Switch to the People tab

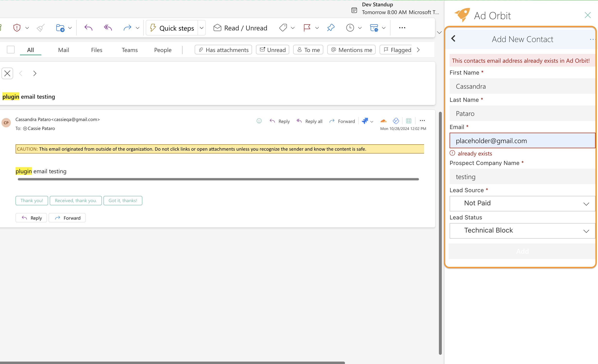[163, 50]
